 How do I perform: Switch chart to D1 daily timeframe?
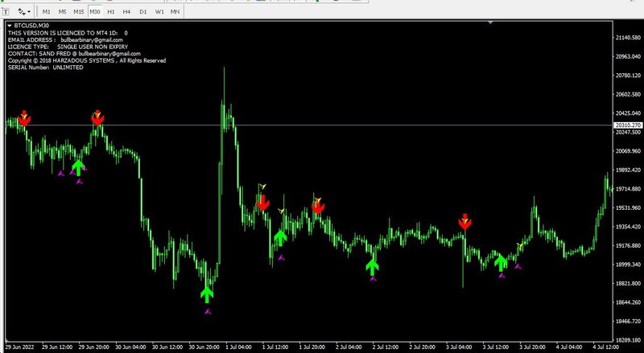click(143, 12)
